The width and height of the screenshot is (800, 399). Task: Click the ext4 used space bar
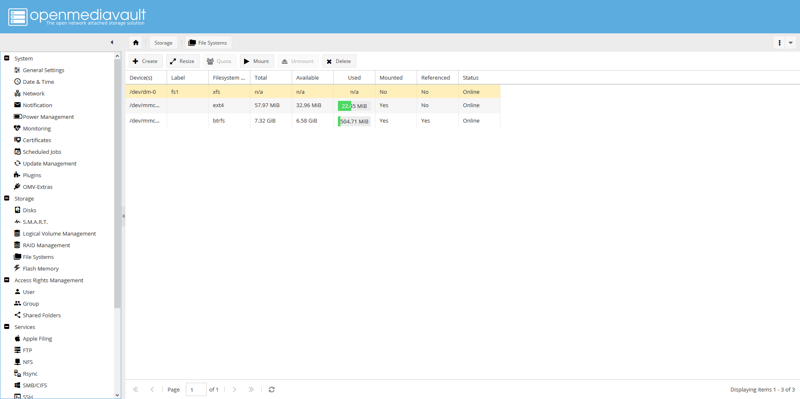click(x=354, y=106)
